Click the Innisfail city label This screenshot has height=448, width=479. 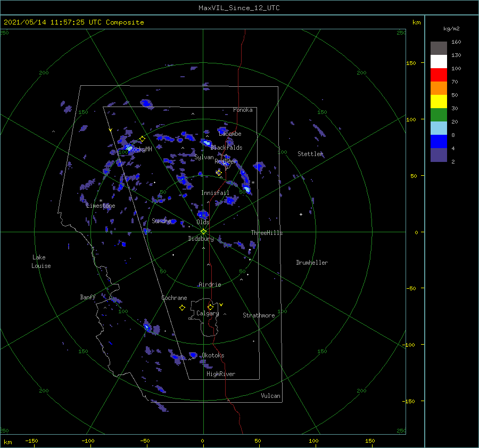tap(215, 193)
